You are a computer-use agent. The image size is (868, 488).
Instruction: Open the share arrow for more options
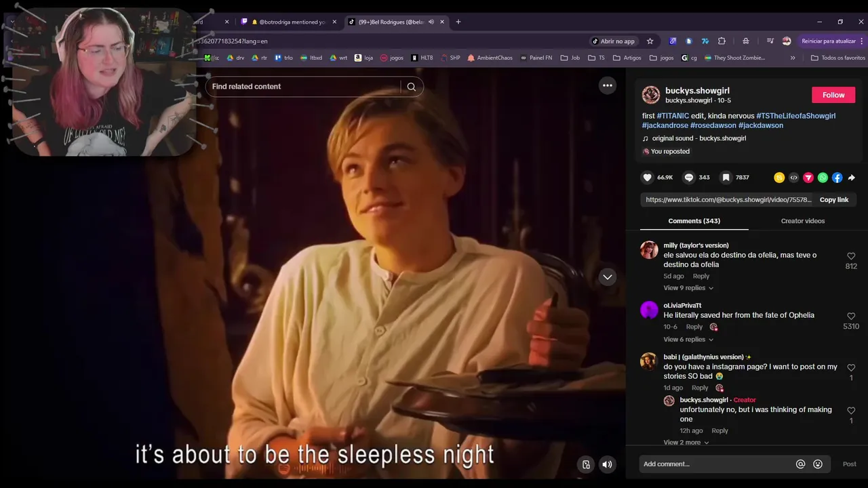pyautogui.click(x=852, y=178)
